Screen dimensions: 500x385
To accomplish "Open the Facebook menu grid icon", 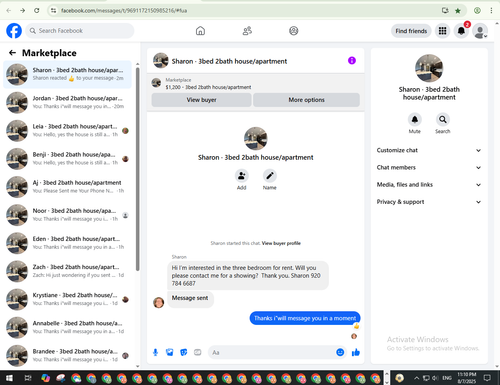I will pyautogui.click(x=442, y=31).
